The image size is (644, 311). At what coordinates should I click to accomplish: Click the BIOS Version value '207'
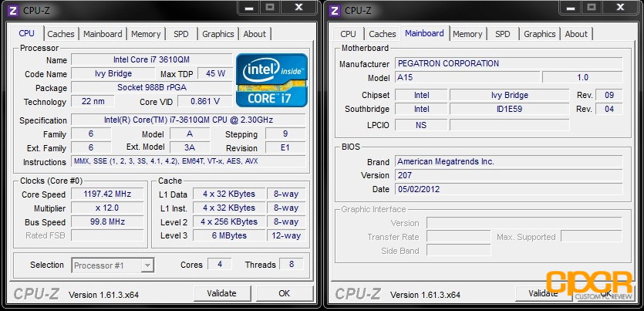(x=509, y=175)
